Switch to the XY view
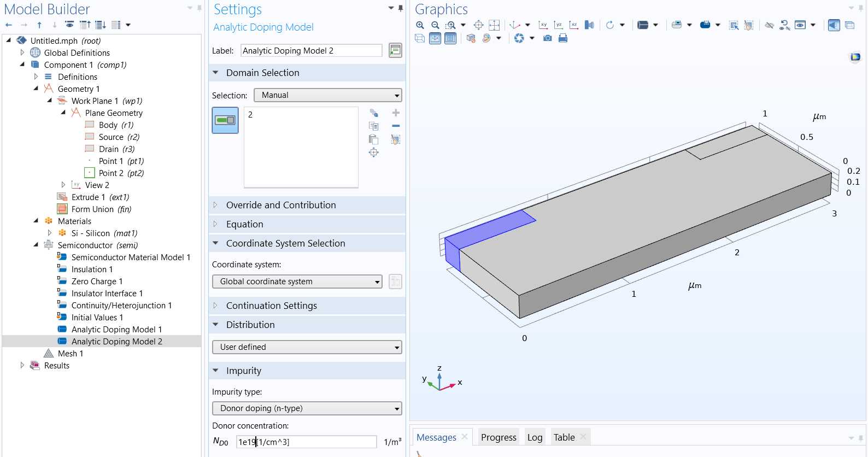Image resolution: width=868 pixels, height=457 pixels. tap(543, 25)
